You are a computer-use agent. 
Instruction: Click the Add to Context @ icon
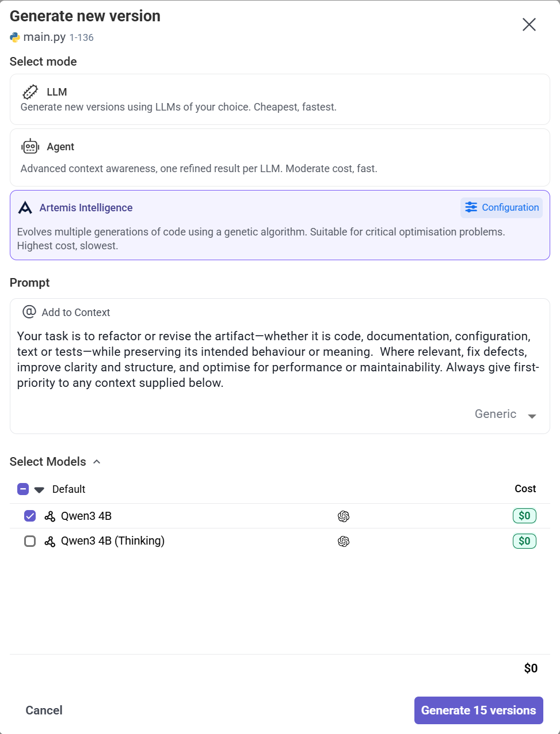click(x=29, y=312)
